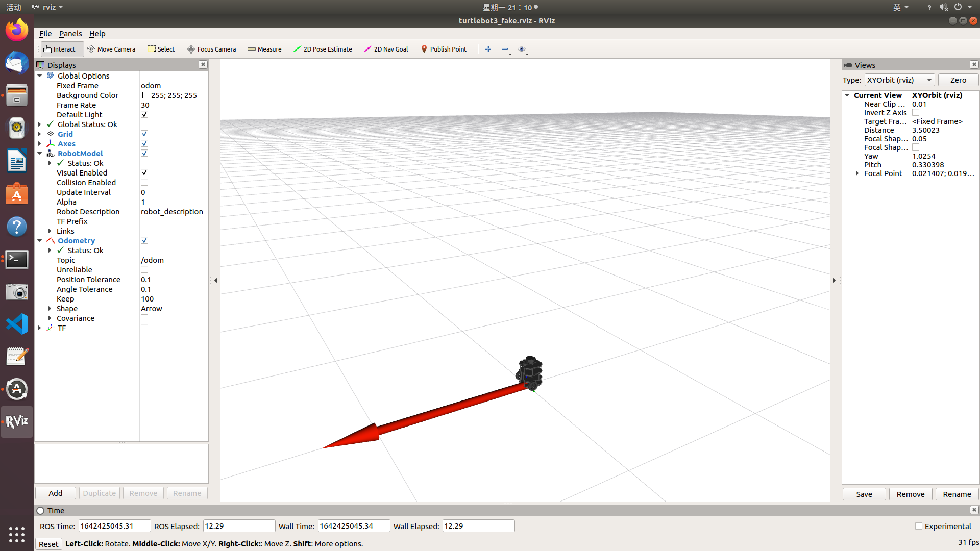Show Applications grid in the dock
The height and width of the screenshot is (551, 980).
[x=17, y=534]
